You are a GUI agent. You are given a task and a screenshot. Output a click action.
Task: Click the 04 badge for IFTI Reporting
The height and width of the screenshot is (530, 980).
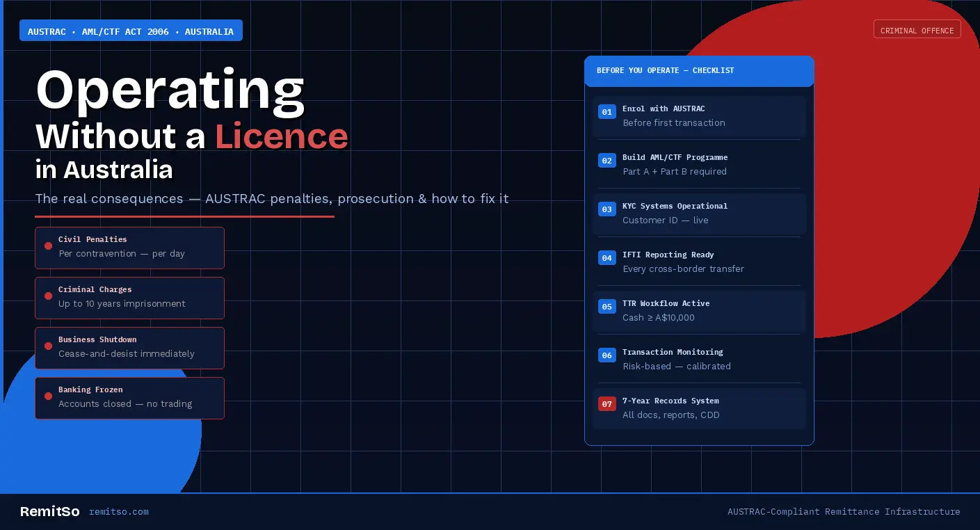[x=607, y=258]
